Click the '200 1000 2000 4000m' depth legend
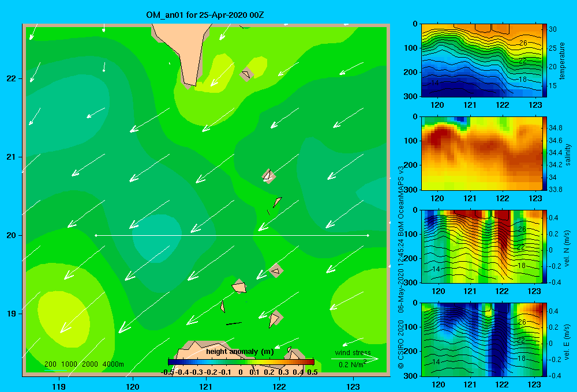 pos(84,364)
